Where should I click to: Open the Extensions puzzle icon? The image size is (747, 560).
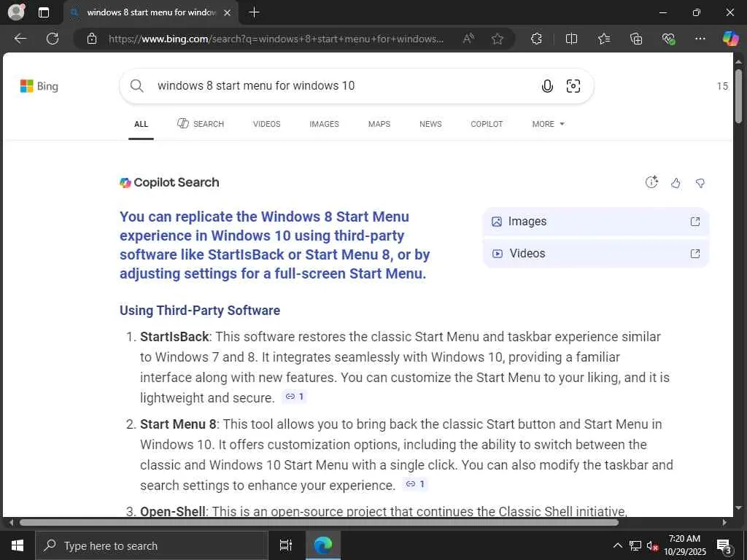pos(536,39)
